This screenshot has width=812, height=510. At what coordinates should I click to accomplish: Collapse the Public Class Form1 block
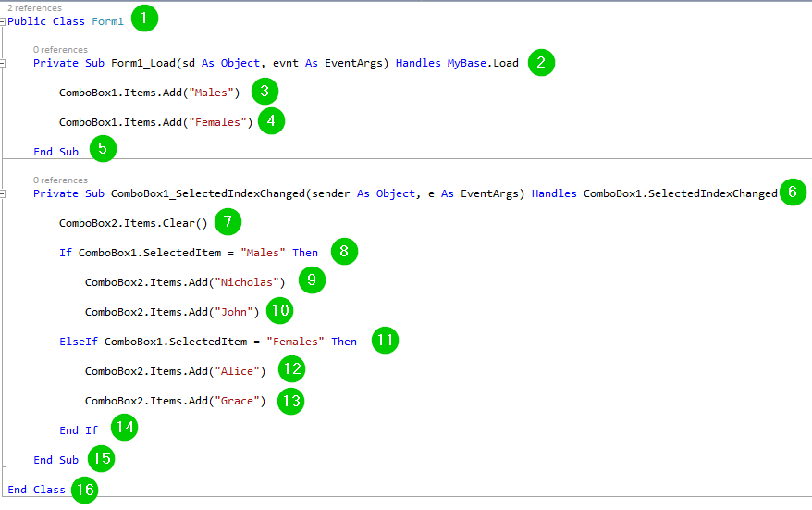tap(4, 21)
